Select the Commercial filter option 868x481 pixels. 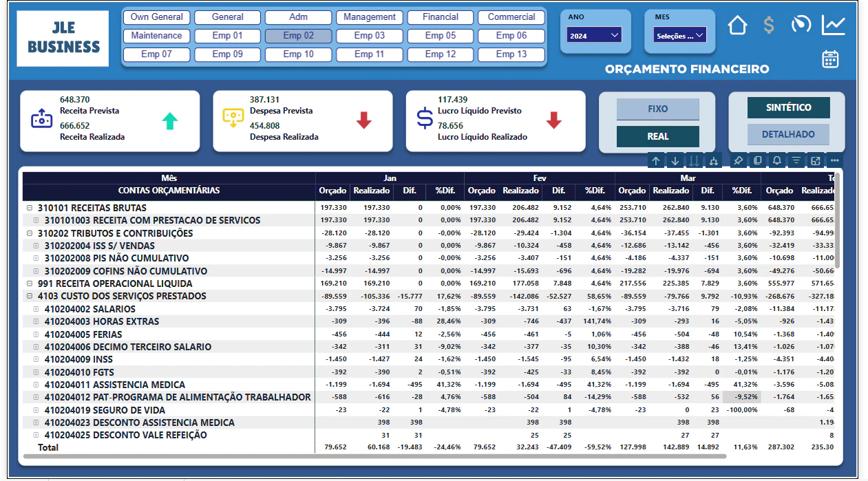tap(511, 17)
